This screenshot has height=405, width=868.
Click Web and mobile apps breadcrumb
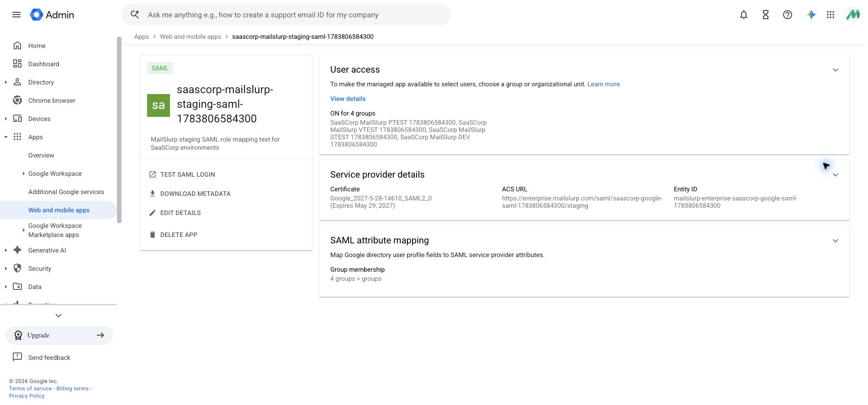[x=191, y=37]
